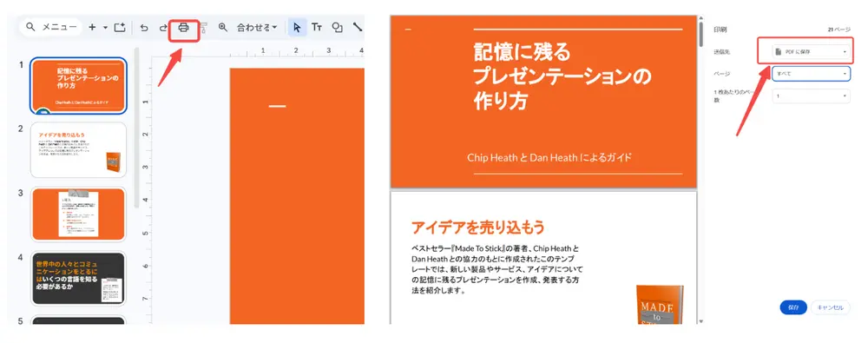Click preview title 記憶に残るプレゼンテーションの作り方

tap(562, 76)
